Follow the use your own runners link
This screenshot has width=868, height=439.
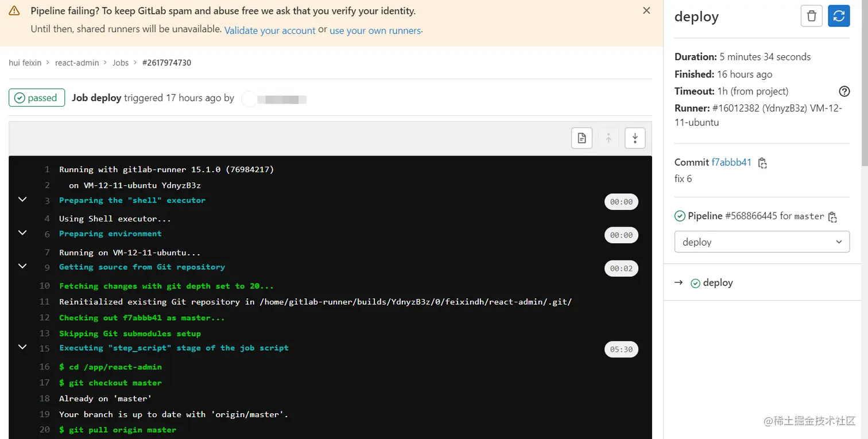(375, 30)
